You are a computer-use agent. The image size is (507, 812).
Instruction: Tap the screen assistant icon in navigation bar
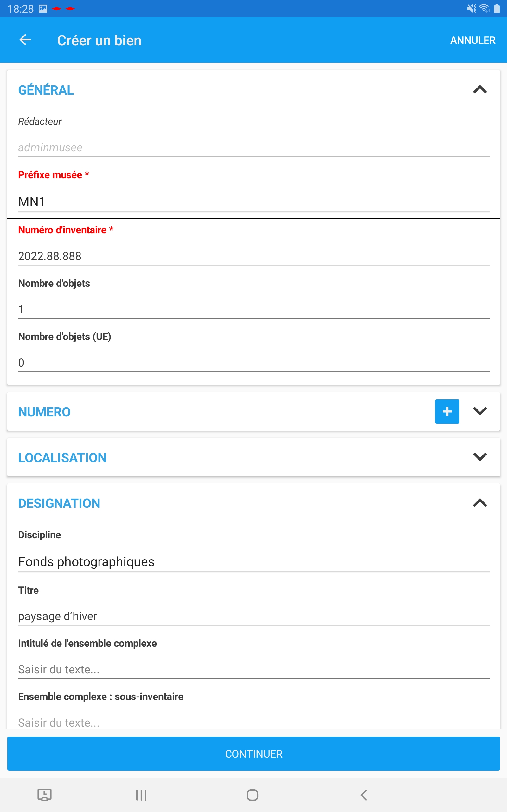click(x=44, y=795)
